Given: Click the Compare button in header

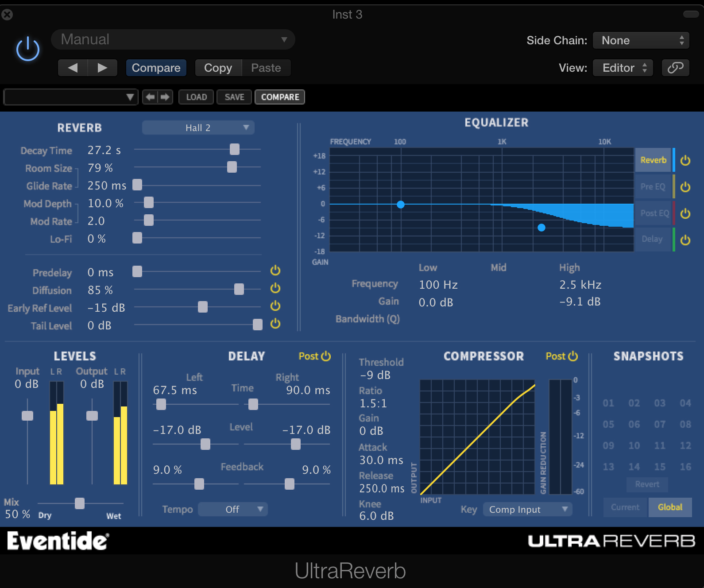Looking at the screenshot, I should point(156,68).
